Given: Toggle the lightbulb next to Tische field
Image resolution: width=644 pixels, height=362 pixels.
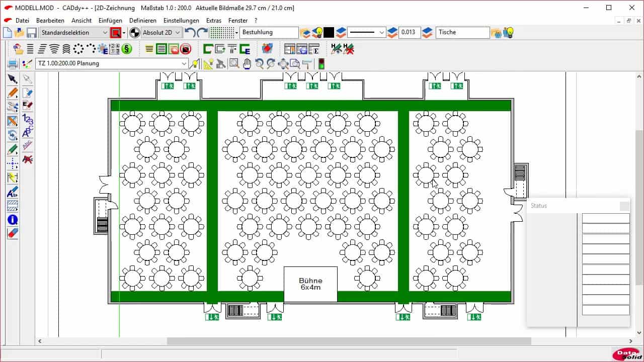Looking at the screenshot, I should [x=509, y=33].
